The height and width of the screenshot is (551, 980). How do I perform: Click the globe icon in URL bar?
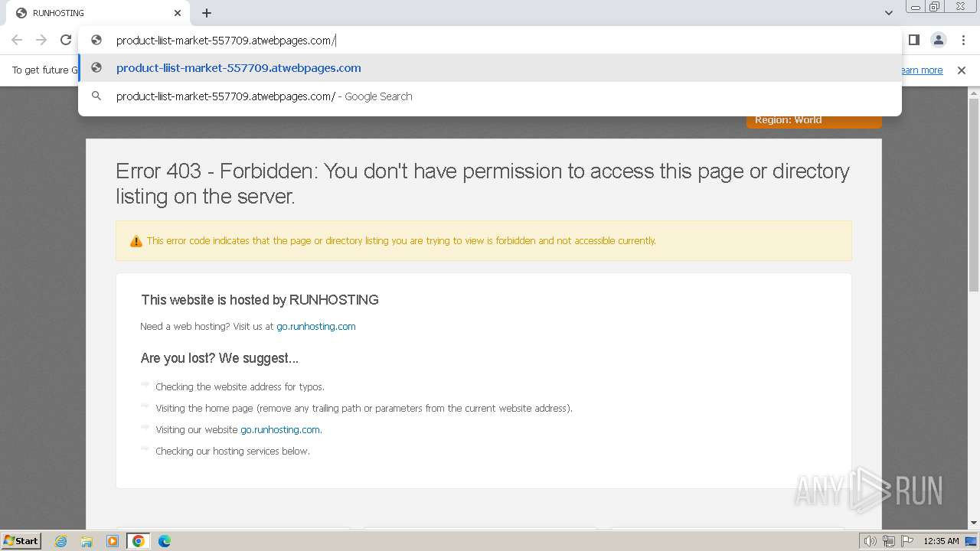click(96, 41)
